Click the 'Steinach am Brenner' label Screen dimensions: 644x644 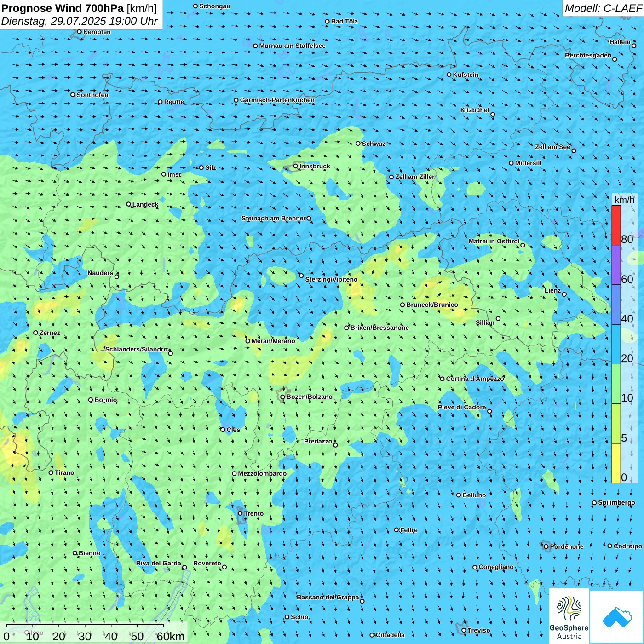point(274,218)
